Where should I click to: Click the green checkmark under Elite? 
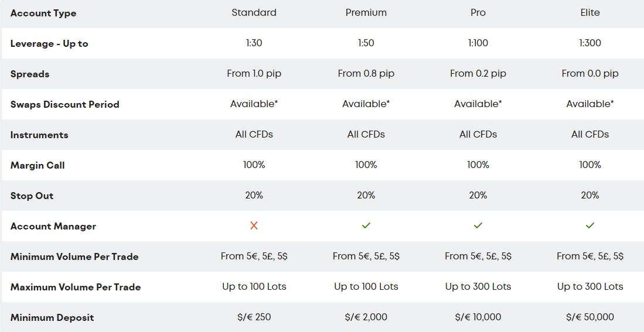590,225
